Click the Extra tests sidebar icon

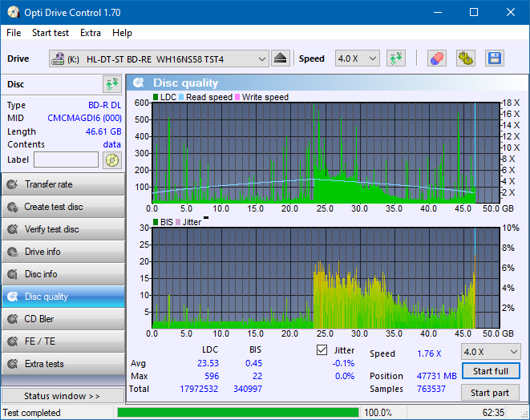point(13,364)
